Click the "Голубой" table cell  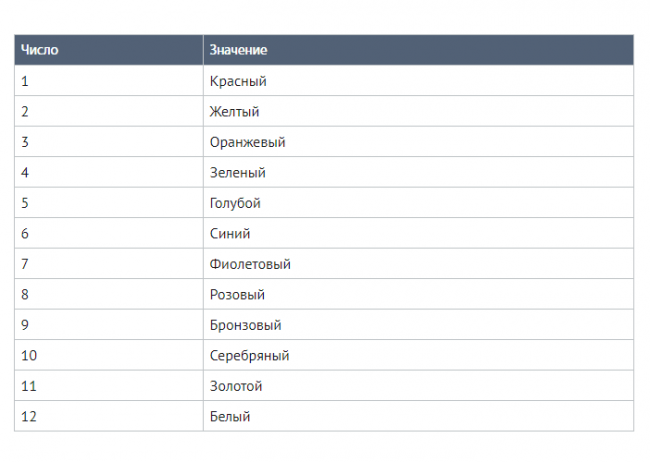(235, 203)
